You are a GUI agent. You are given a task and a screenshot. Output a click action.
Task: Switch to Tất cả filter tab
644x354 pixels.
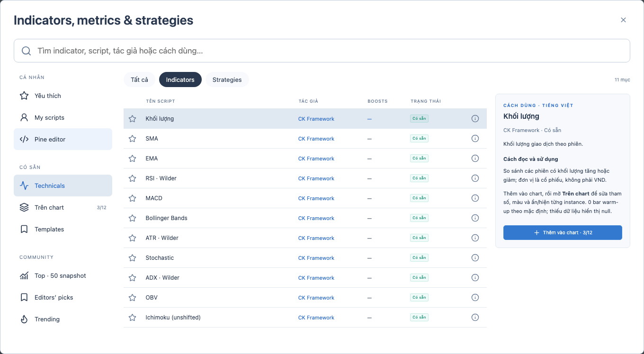(x=139, y=80)
